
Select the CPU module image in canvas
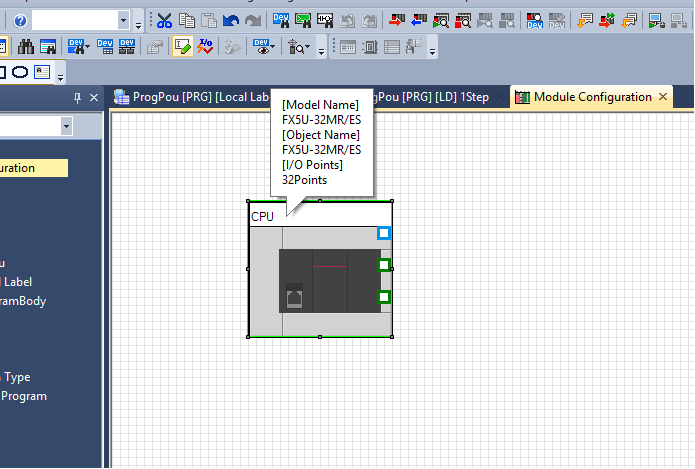[x=330, y=281]
